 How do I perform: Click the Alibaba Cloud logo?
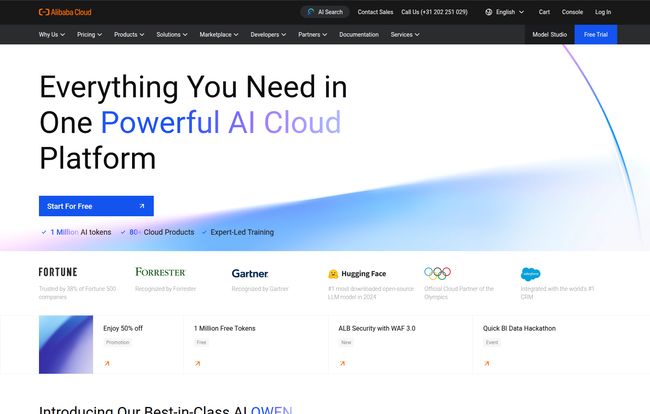click(65, 12)
